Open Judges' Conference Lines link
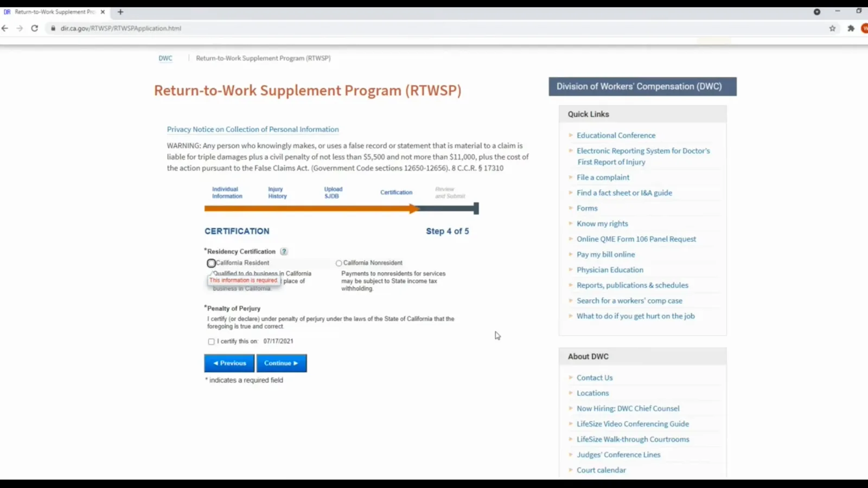 618,455
